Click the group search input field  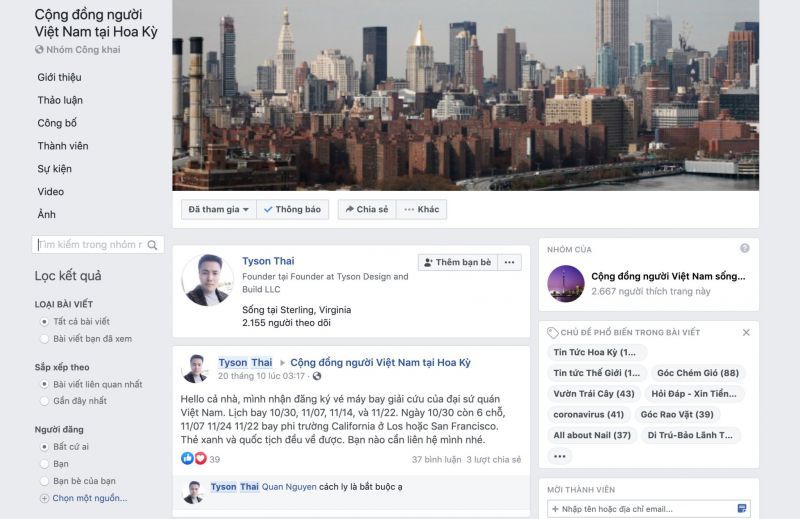(90, 245)
